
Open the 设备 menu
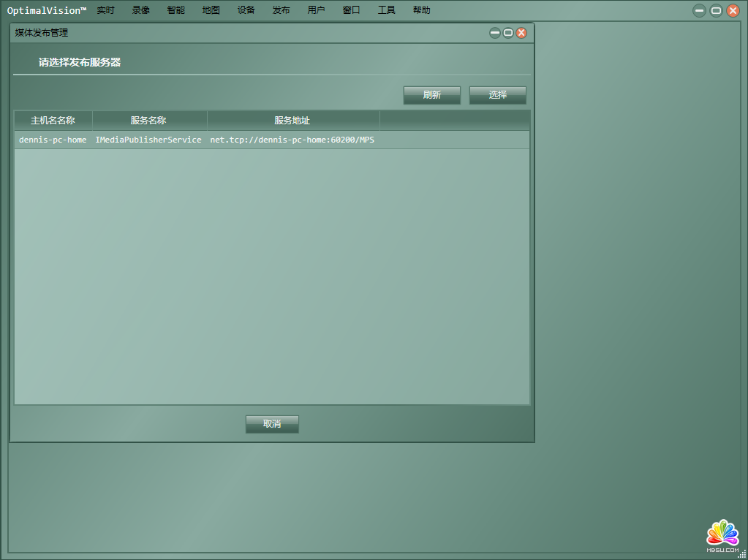click(246, 10)
